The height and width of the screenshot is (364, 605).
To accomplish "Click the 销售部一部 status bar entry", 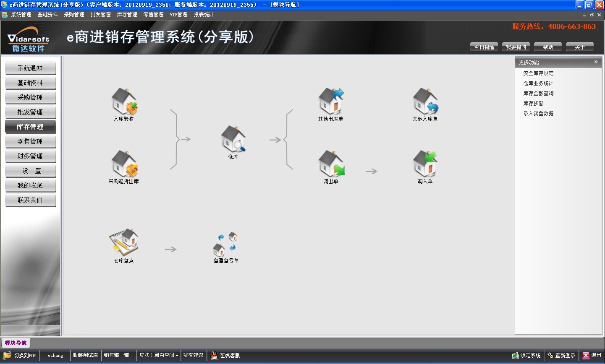I will (117, 355).
